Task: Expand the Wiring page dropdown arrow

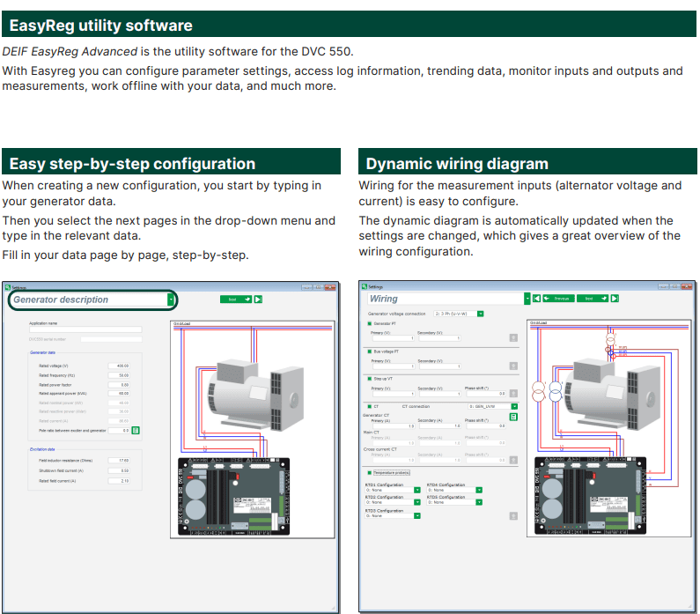Action: (x=527, y=299)
